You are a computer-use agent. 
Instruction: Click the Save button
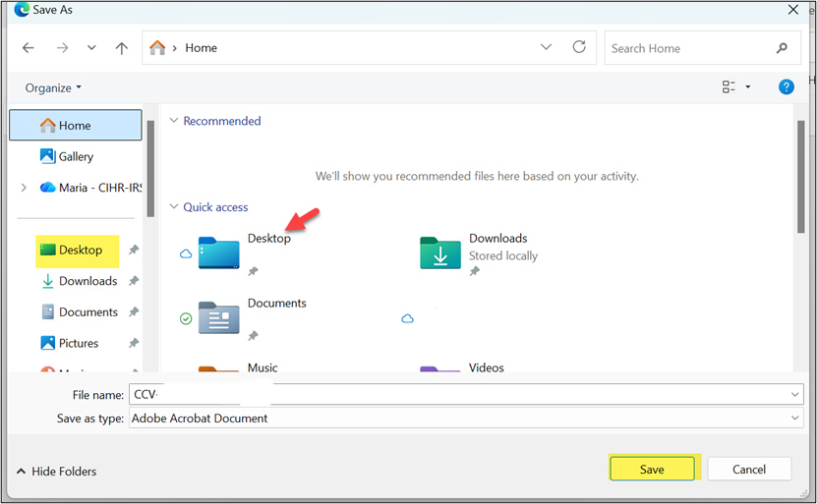click(652, 470)
